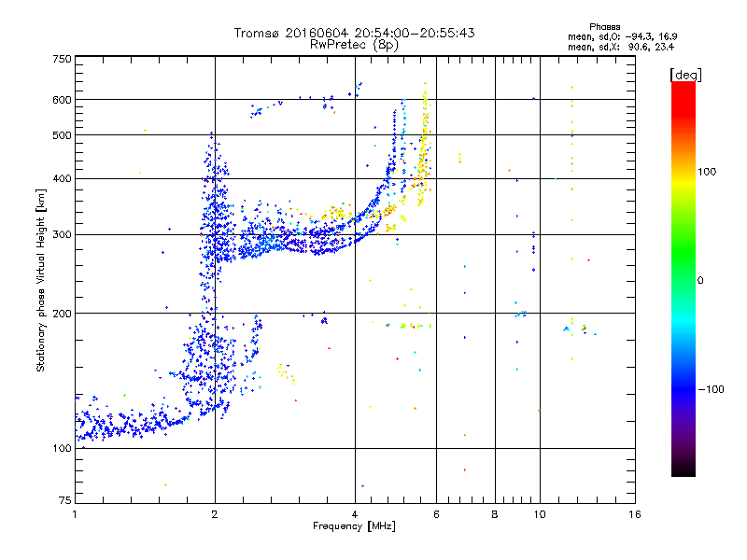Screen dimensions: 747x560
Task: Click the y-axis tick label '300'
Action: pyautogui.click(x=63, y=235)
